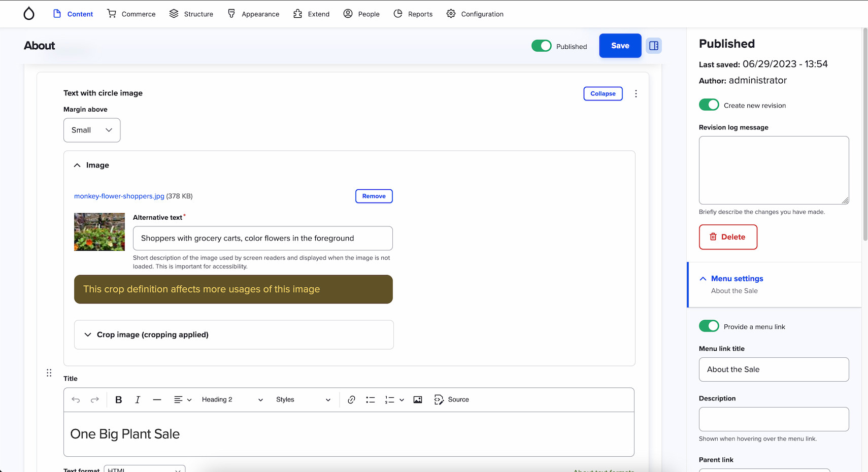Click the bulleted list icon

point(371,400)
